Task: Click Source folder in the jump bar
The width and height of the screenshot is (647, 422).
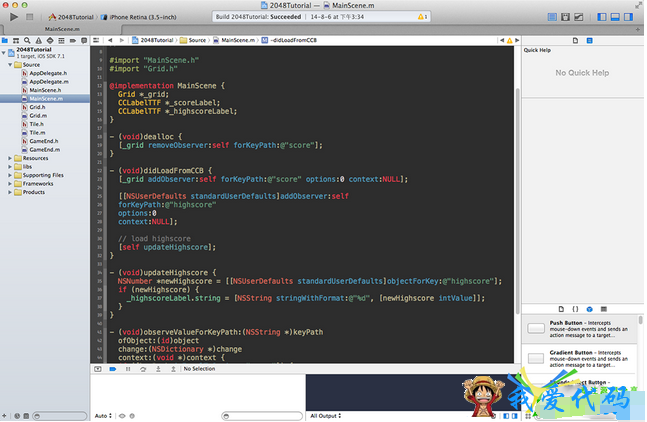Action: tap(193, 40)
